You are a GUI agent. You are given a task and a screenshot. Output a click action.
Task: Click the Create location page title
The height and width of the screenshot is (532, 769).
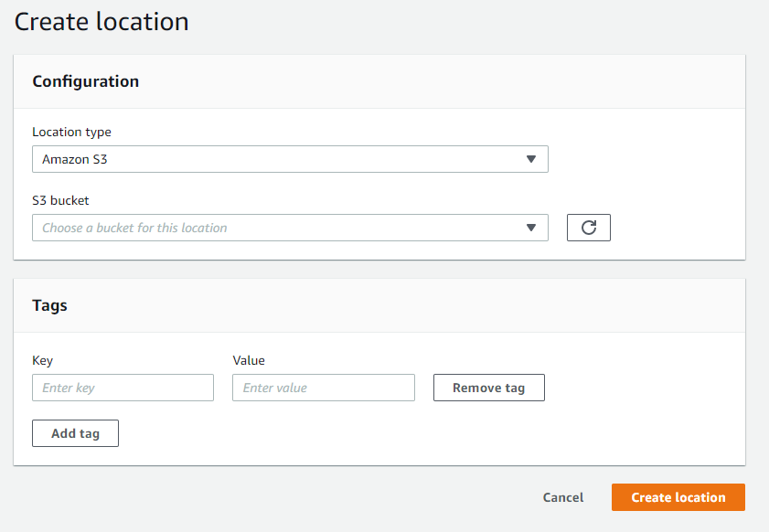coord(101,21)
